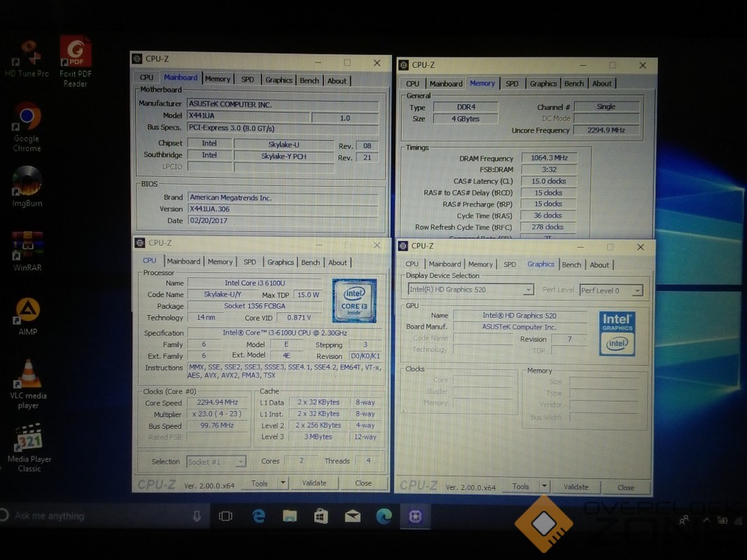
Task: Switch to Mainboard tab in CPU window
Action: pyautogui.click(x=183, y=261)
